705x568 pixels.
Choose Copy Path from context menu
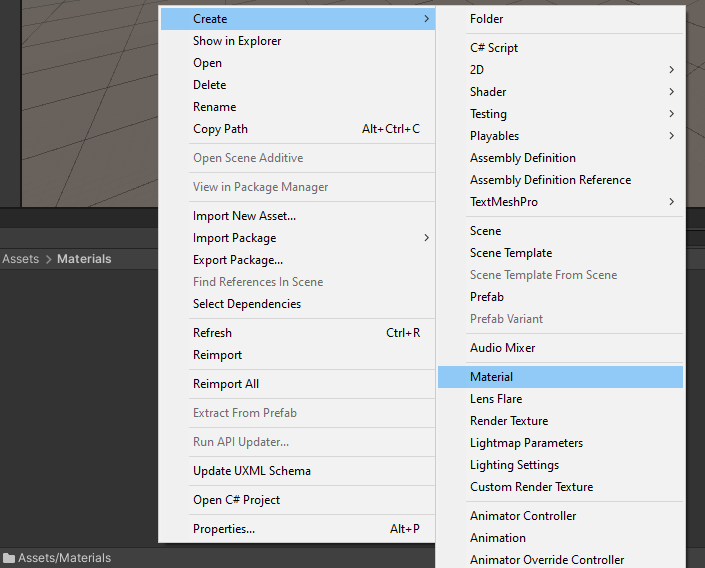point(220,129)
